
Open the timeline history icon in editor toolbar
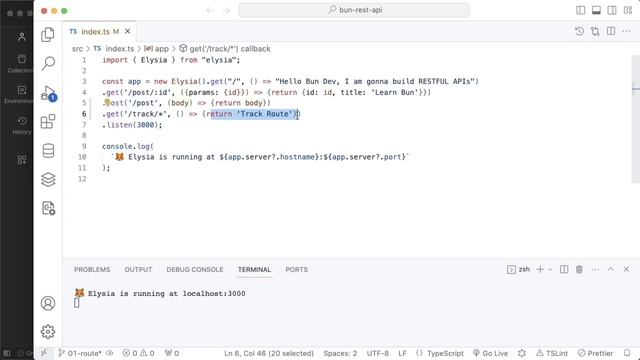coord(579,31)
